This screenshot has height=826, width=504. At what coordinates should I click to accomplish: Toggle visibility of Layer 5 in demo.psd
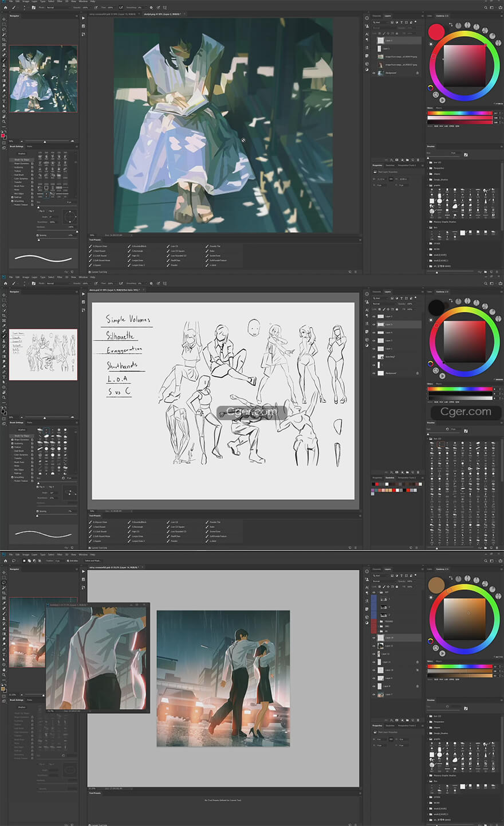click(374, 324)
